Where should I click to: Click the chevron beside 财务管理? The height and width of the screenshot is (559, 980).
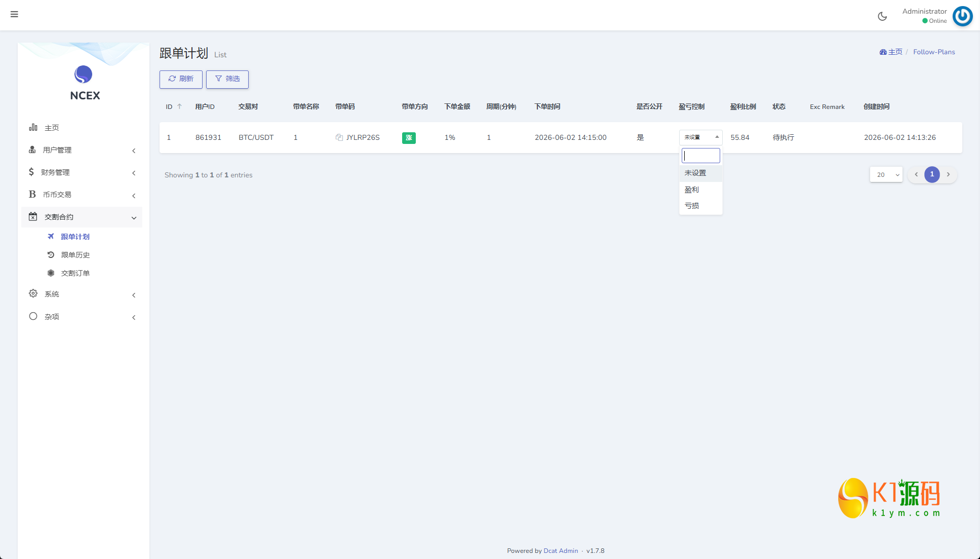[134, 173]
